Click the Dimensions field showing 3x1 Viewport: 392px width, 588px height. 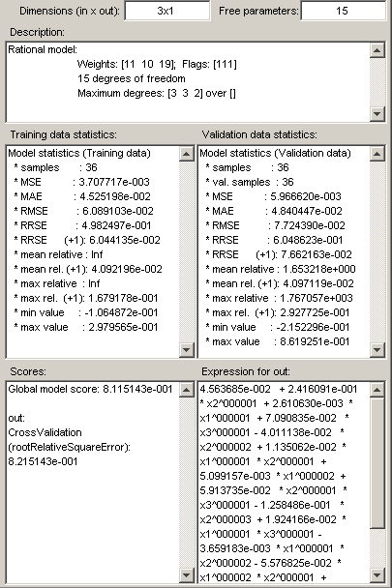point(167,11)
